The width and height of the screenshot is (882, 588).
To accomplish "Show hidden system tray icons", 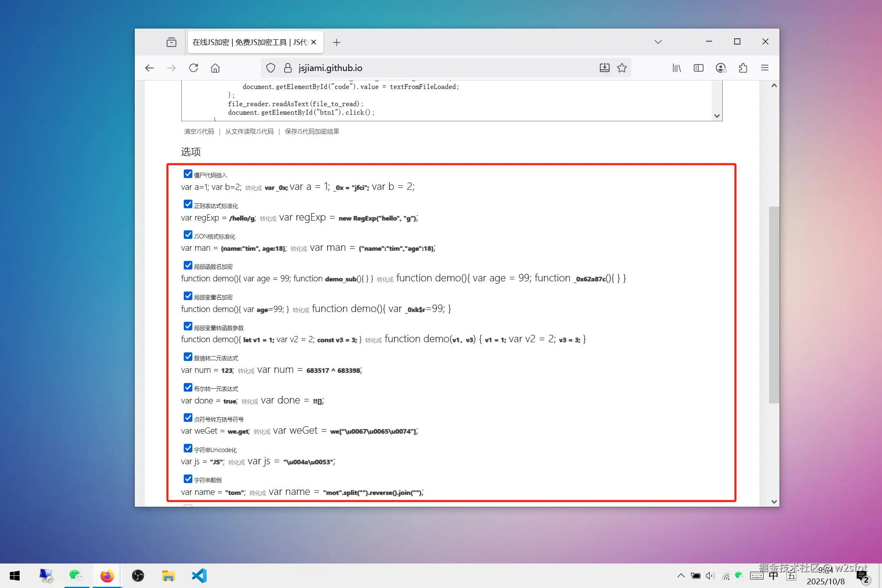I will tap(680, 576).
